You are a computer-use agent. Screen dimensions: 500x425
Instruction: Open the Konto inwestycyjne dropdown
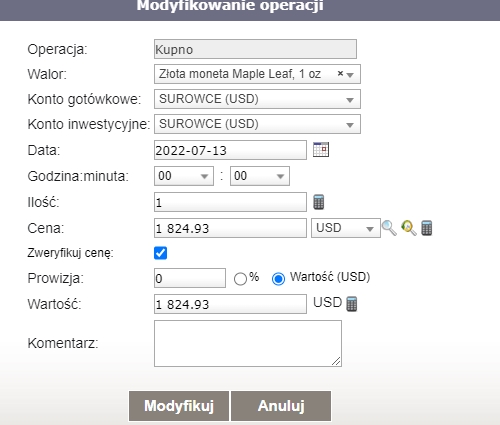(x=257, y=124)
